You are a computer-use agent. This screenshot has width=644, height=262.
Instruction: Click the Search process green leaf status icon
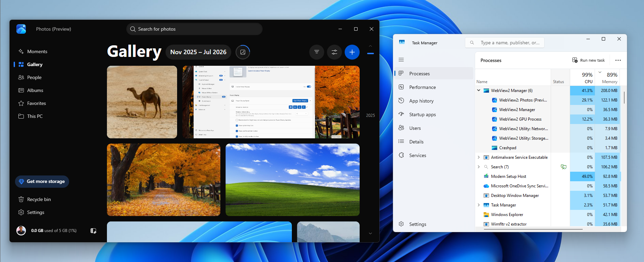[564, 167]
